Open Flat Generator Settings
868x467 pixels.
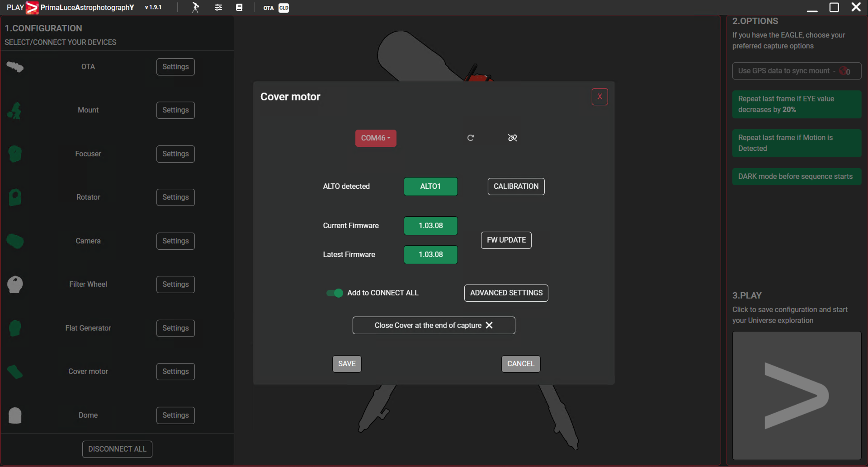175,328
